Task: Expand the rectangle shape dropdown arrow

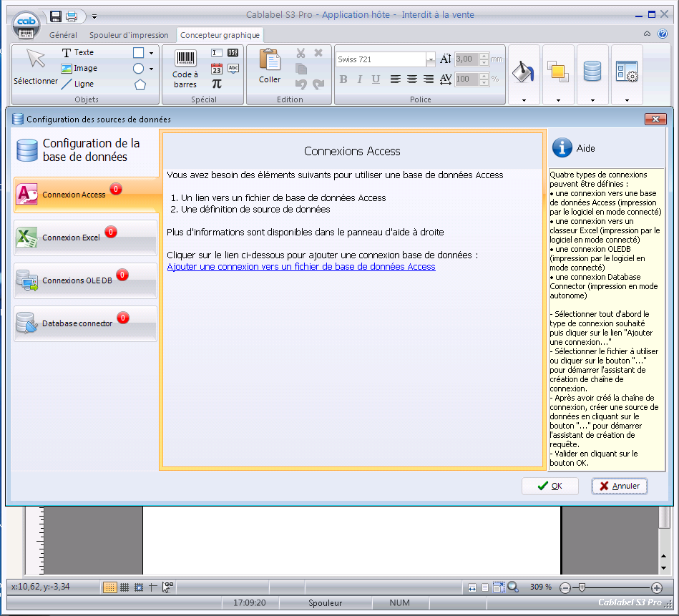Action: click(x=151, y=53)
